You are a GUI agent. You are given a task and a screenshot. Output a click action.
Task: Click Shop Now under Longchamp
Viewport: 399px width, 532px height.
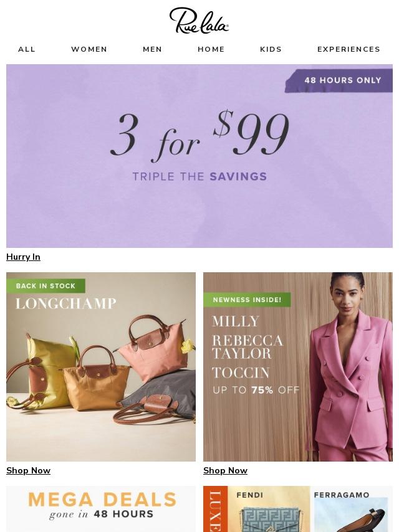[x=29, y=470]
